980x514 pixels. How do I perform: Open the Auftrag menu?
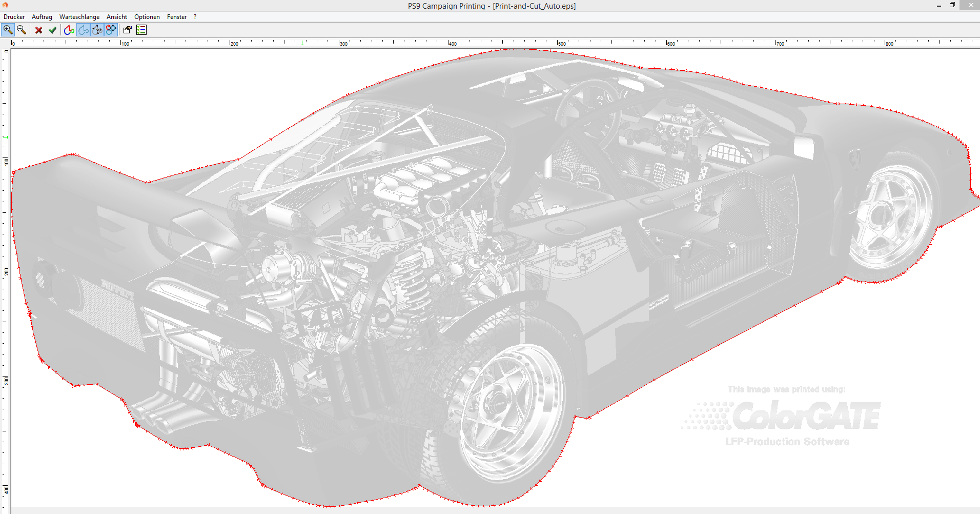[x=42, y=17]
